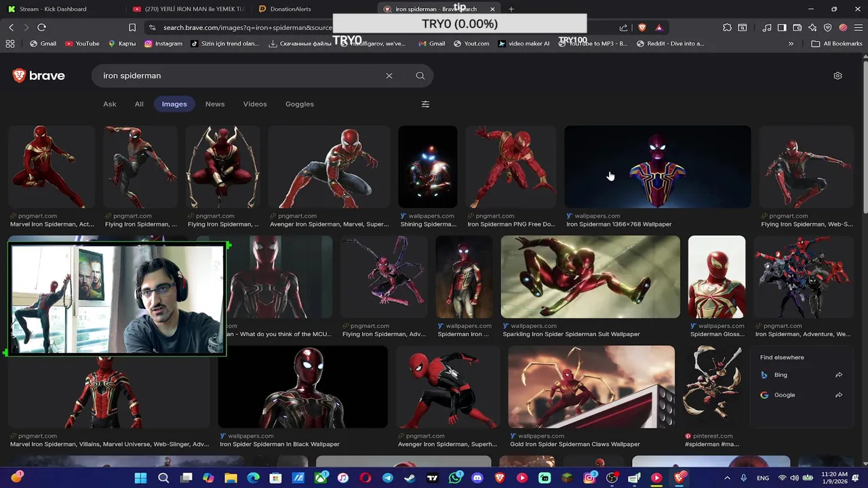This screenshot has height=488, width=868.
Task: Click the iron spiderman search input field
Action: click(x=241, y=76)
